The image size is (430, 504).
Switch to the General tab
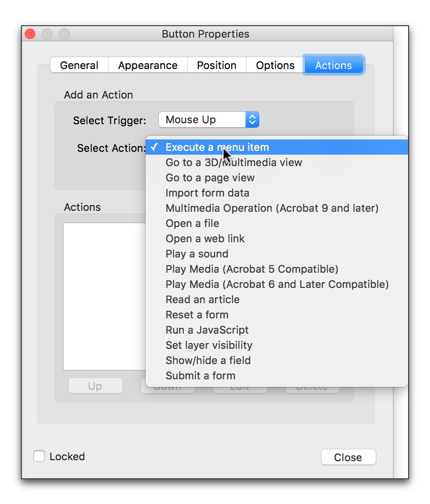79,65
